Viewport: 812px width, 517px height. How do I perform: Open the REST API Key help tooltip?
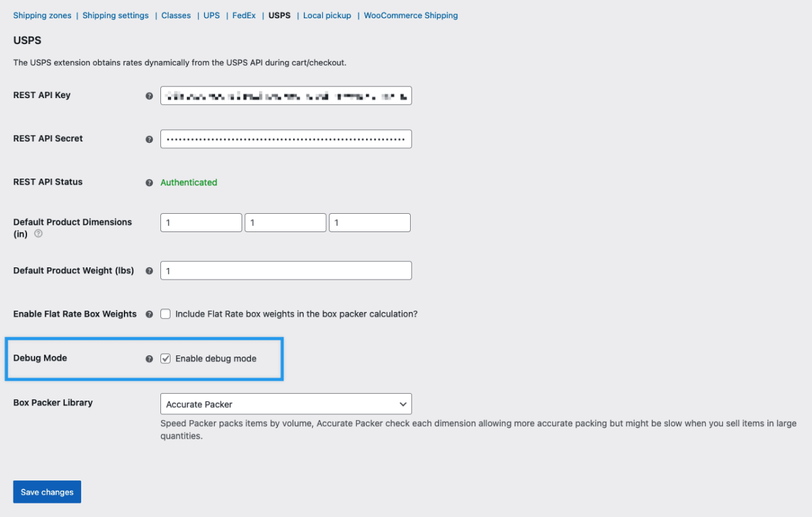(x=149, y=95)
